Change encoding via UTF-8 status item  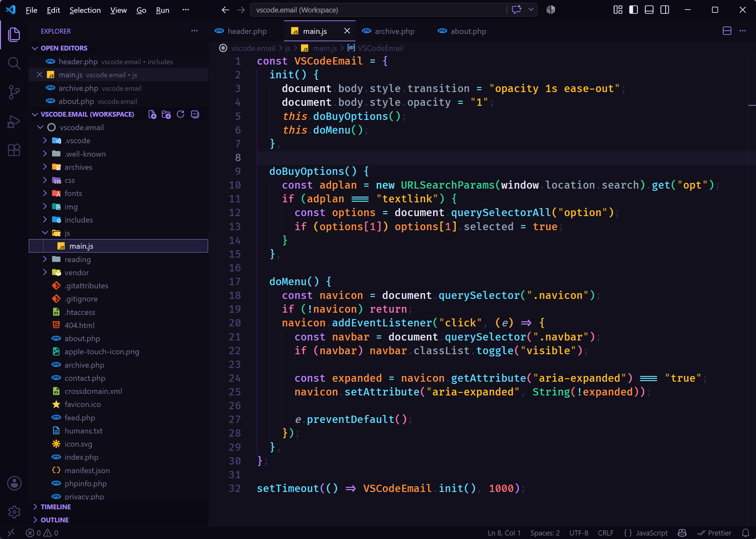[579, 533]
